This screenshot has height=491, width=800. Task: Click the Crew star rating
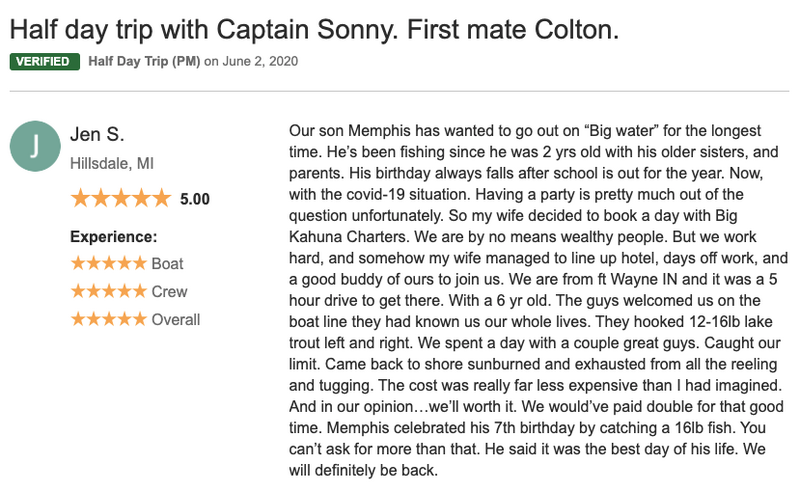(109, 291)
